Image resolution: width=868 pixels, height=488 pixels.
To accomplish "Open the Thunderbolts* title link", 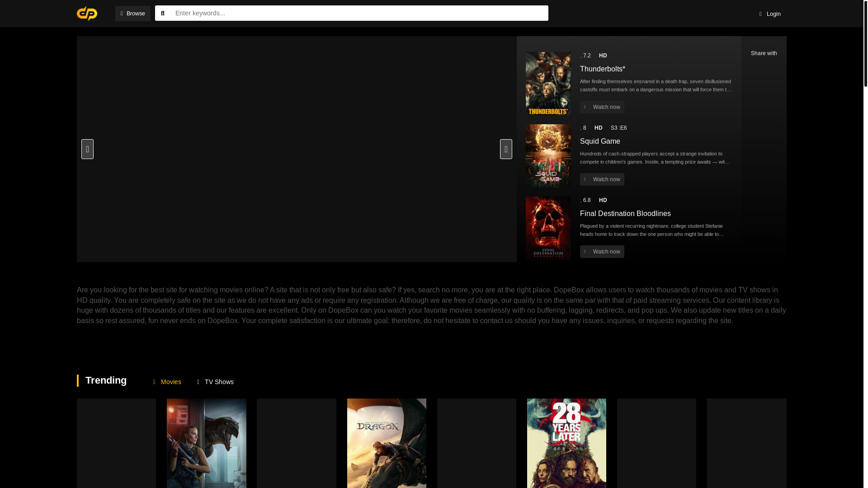I will (602, 69).
